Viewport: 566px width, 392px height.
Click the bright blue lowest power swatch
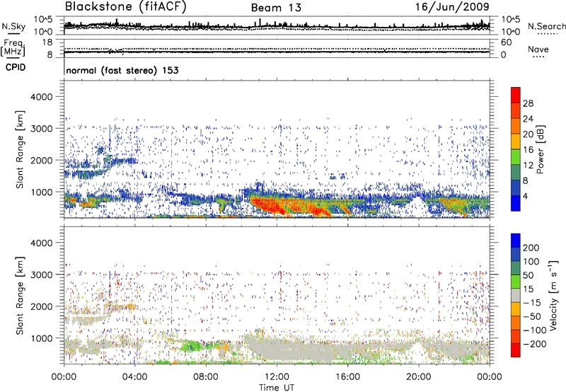tap(516, 204)
